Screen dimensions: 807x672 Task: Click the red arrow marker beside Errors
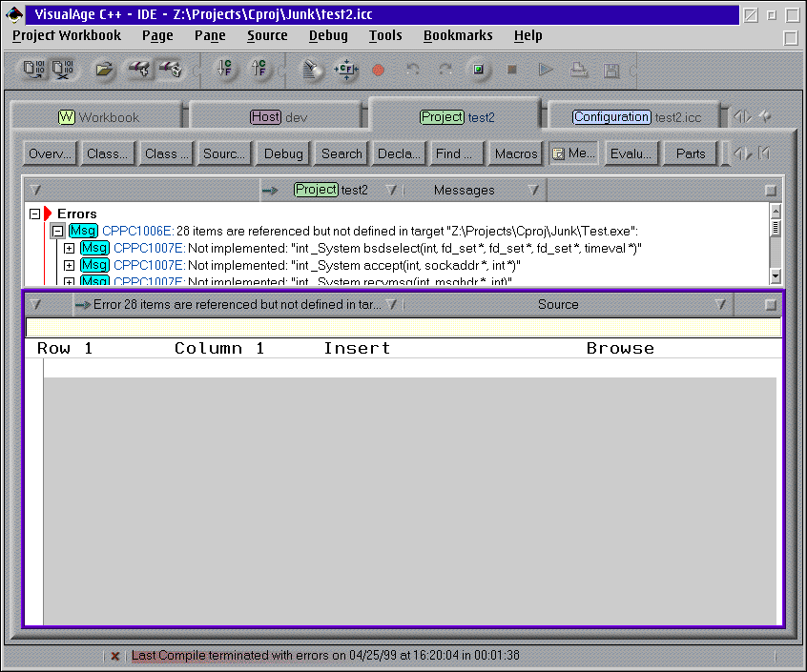[x=48, y=214]
